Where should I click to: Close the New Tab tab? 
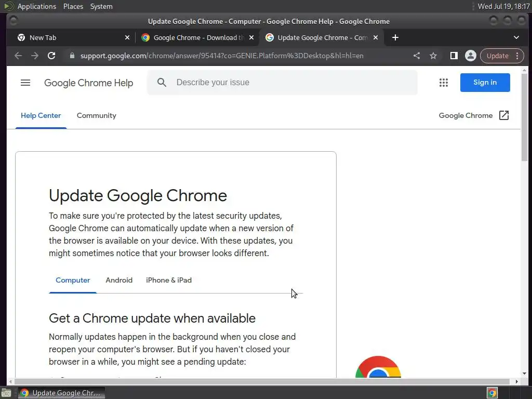pos(127,37)
